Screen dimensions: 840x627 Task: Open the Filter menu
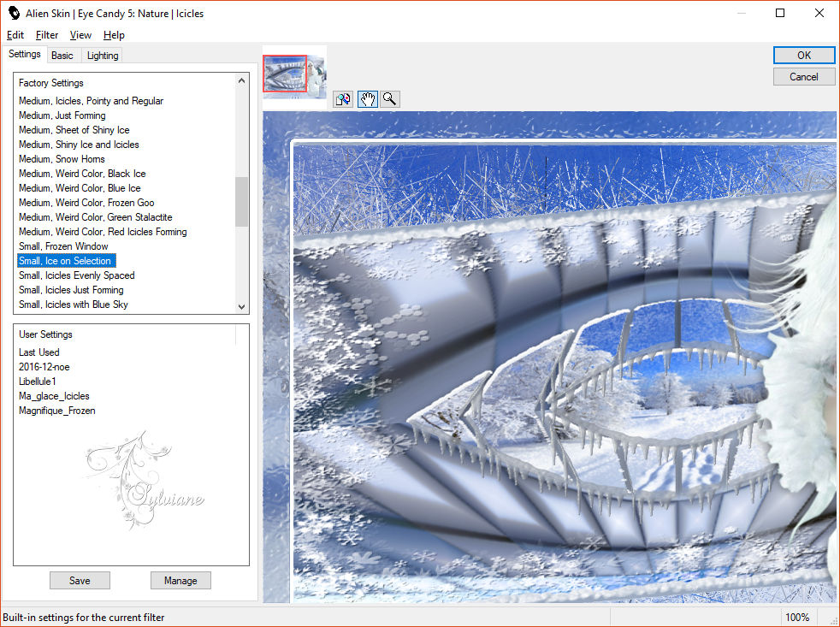coord(46,35)
